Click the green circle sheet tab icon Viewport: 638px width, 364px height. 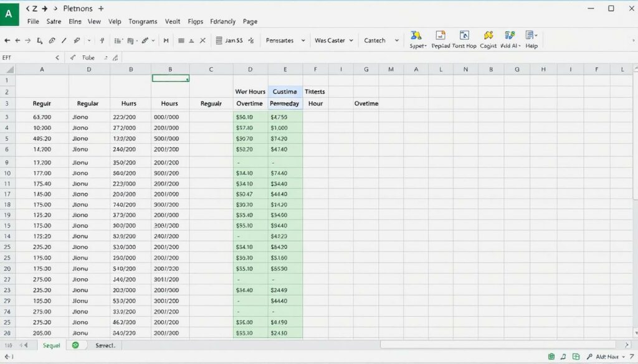tap(75, 345)
